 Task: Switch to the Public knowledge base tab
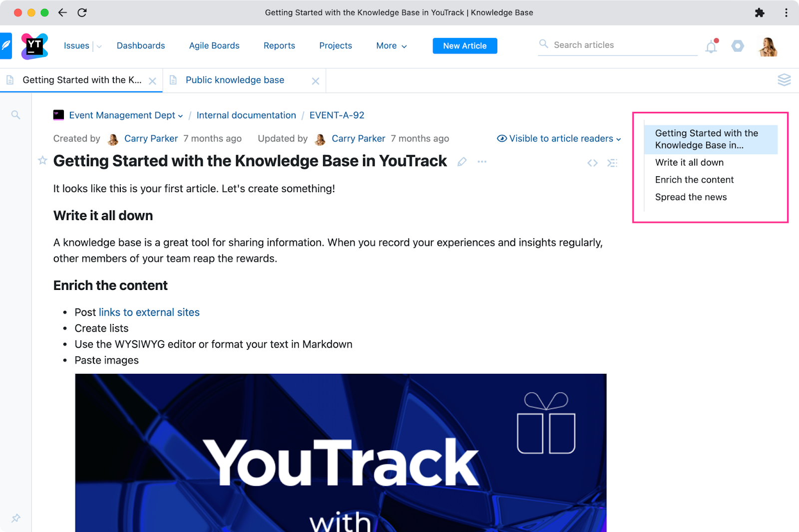tap(235, 80)
